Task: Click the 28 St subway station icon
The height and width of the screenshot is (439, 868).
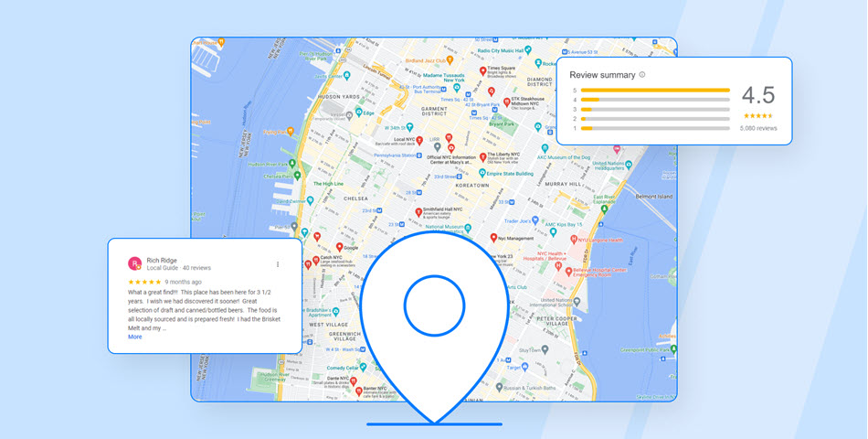Action: click(420, 192)
